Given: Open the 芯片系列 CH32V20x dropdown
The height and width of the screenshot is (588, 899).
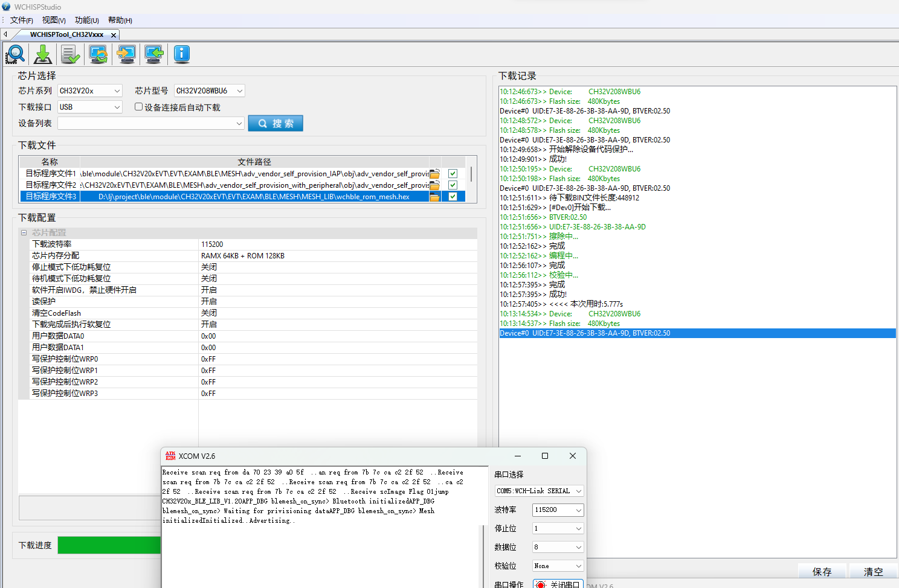Looking at the screenshot, I should point(117,91).
